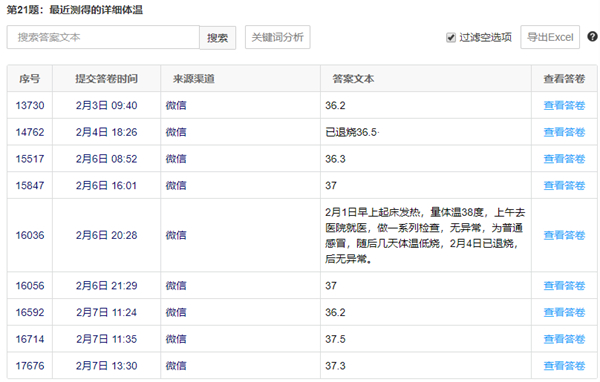Click the help question mark icon
Image resolution: width=600 pixels, height=382 pixels.
click(592, 37)
